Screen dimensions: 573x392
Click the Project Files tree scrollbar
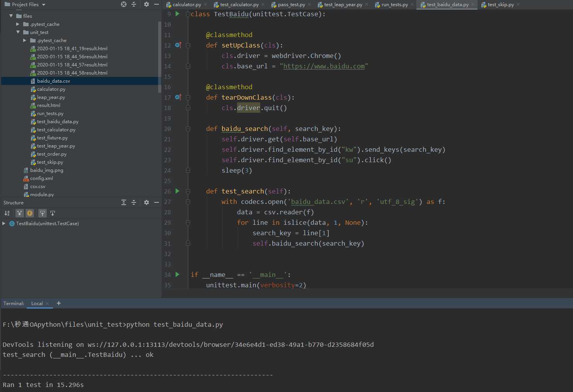click(160, 57)
